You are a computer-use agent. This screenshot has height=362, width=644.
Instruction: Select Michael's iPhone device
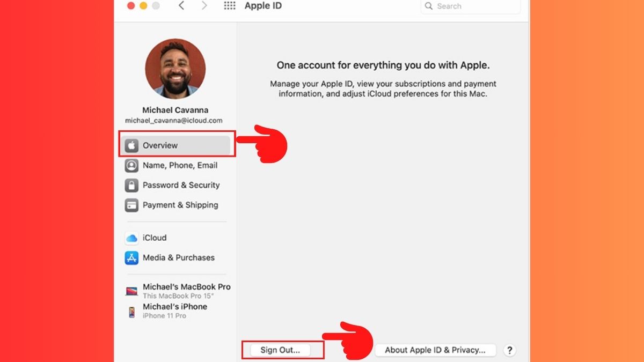coord(175,311)
